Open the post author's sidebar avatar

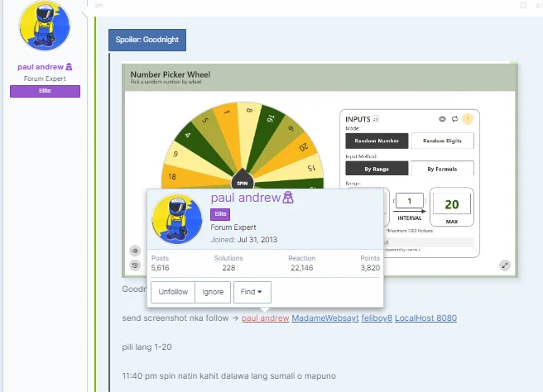click(x=45, y=26)
